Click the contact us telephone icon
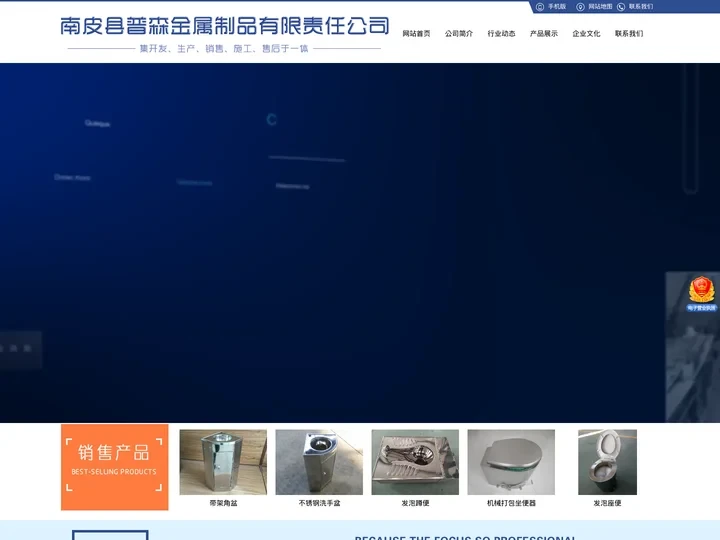 pyautogui.click(x=621, y=7)
